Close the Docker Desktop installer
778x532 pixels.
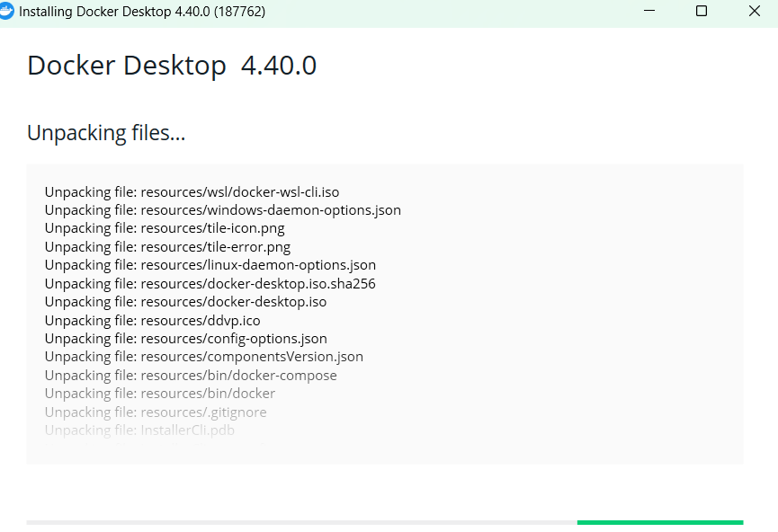point(755,11)
